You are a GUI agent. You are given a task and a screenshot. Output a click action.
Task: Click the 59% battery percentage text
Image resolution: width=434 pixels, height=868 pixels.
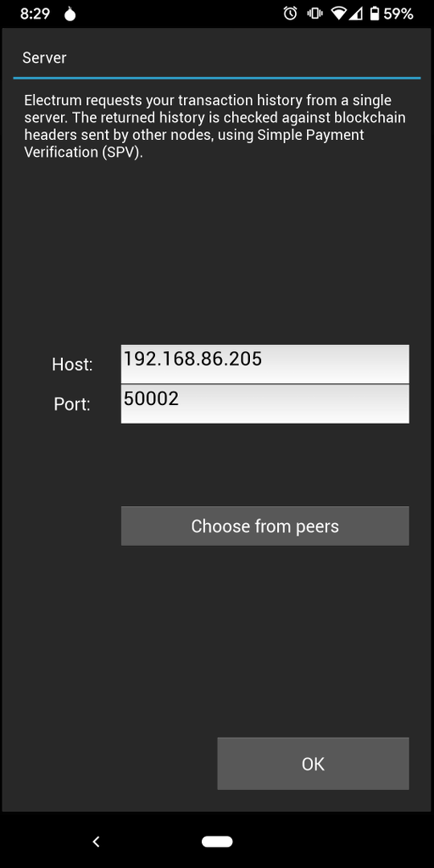(398, 14)
